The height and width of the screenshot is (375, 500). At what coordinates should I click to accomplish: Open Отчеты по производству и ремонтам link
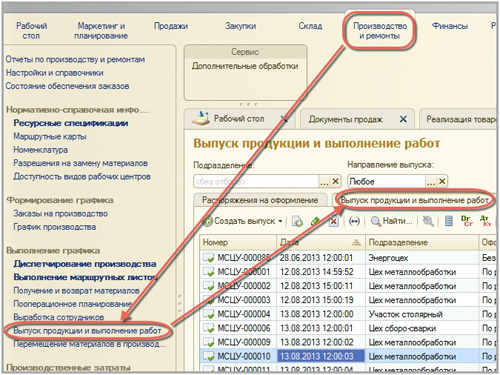tap(75, 60)
